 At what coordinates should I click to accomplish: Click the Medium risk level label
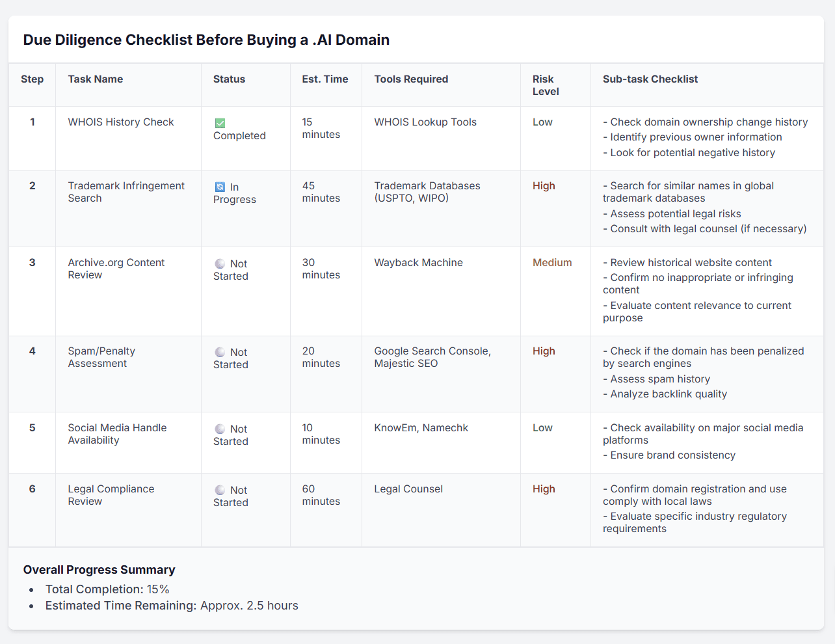(552, 263)
